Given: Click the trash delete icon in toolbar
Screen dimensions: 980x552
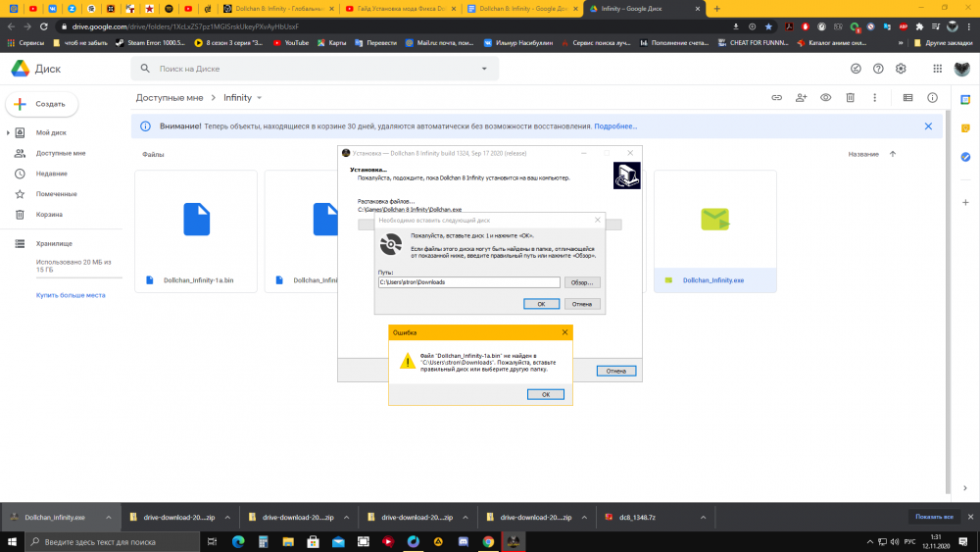Looking at the screenshot, I should point(851,98).
